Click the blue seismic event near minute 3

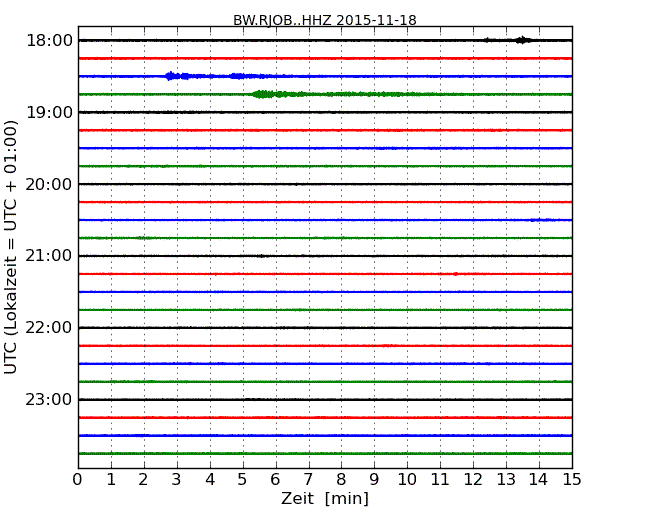177,76
